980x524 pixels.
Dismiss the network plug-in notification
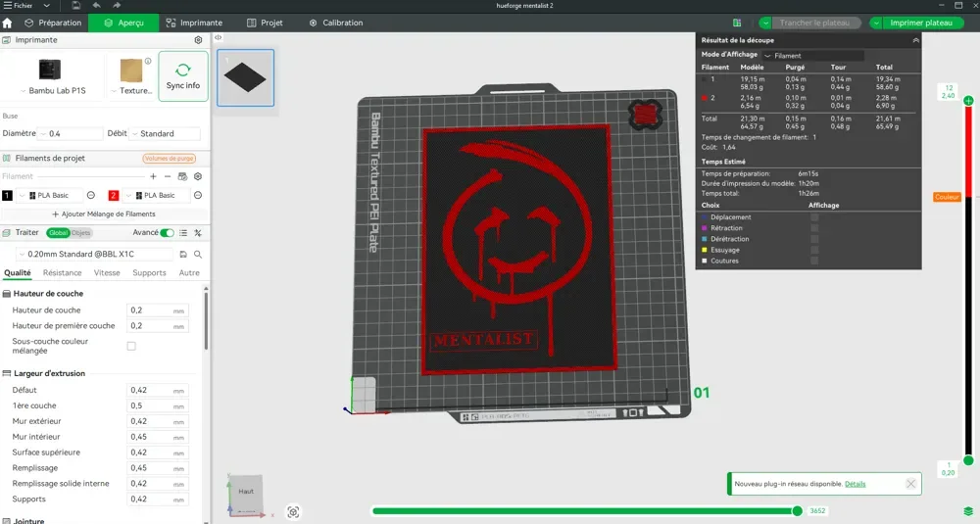pyautogui.click(x=911, y=484)
